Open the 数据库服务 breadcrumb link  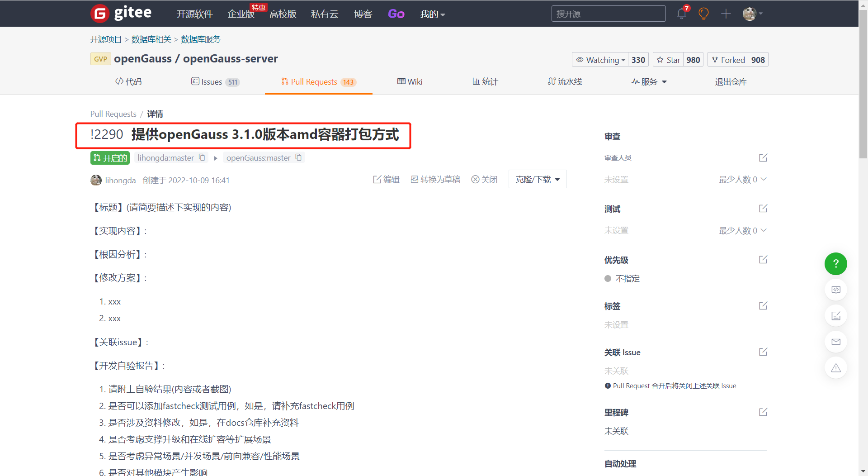click(x=201, y=39)
